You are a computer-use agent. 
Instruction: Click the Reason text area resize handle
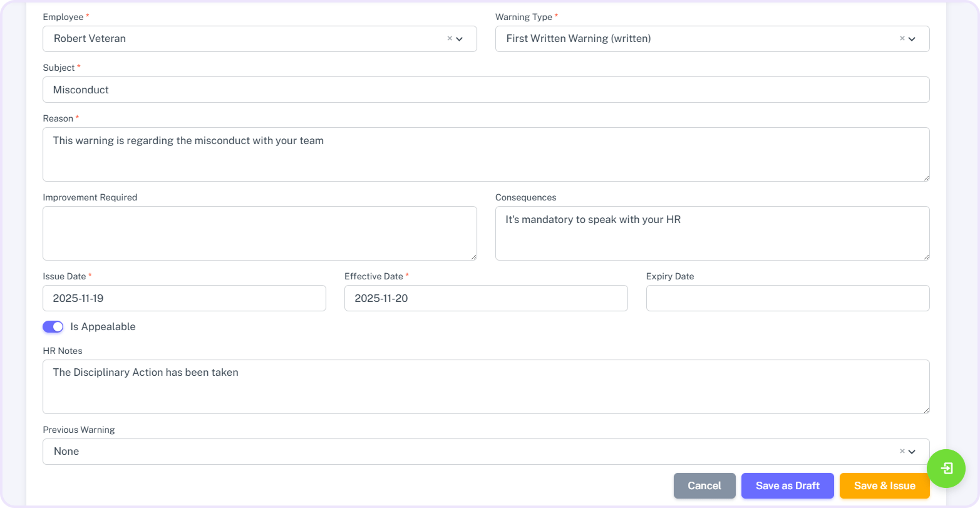(x=926, y=178)
